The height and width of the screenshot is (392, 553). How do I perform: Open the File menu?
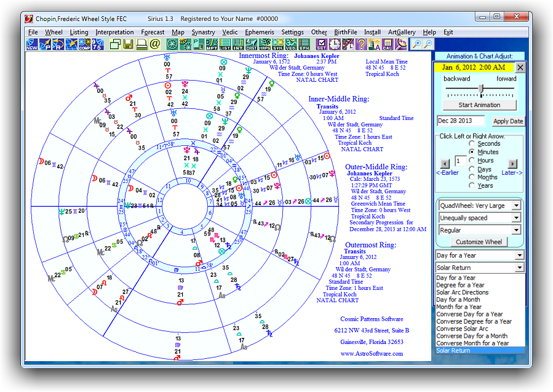coord(33,32)
